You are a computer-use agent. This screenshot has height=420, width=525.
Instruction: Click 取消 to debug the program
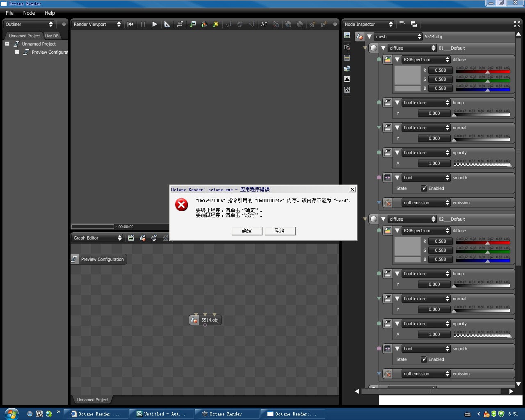click(x=280, y=231)
